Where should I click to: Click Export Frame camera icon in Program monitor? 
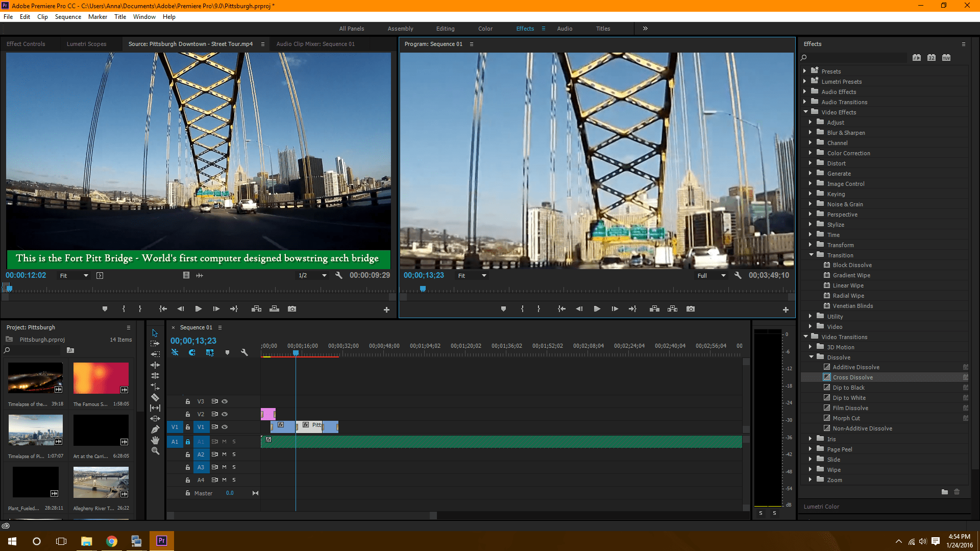pos(690,309)
